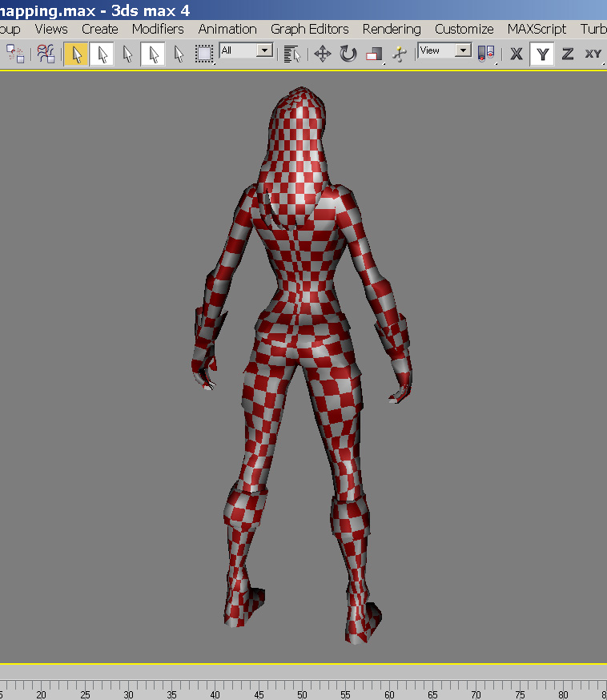Open the Rendering menu
The image size is (607, 700).
tap(391, 29)
